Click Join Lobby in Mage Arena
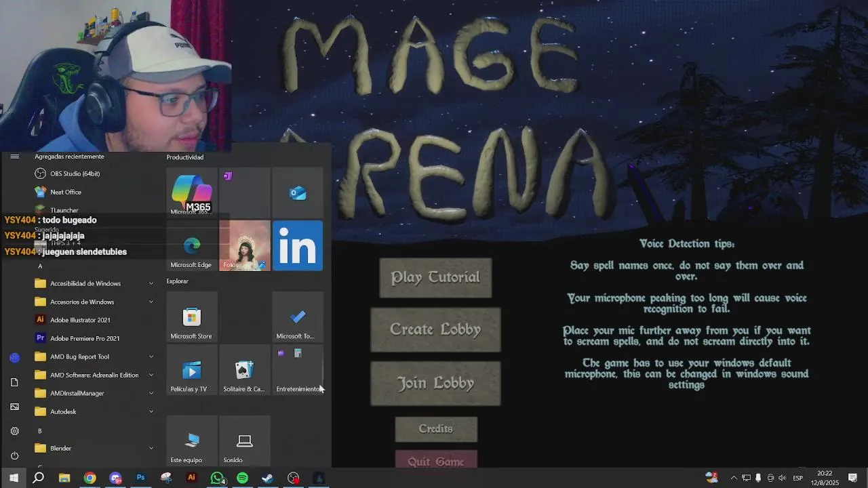The width and height of the screenshot is (868, 488). click(435, 383)
